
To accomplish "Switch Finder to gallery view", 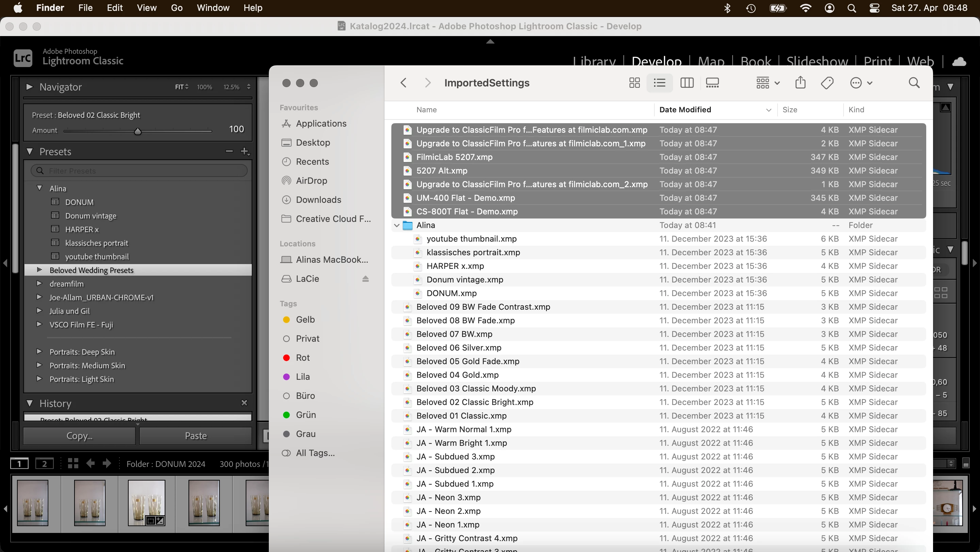I will 712,83.
